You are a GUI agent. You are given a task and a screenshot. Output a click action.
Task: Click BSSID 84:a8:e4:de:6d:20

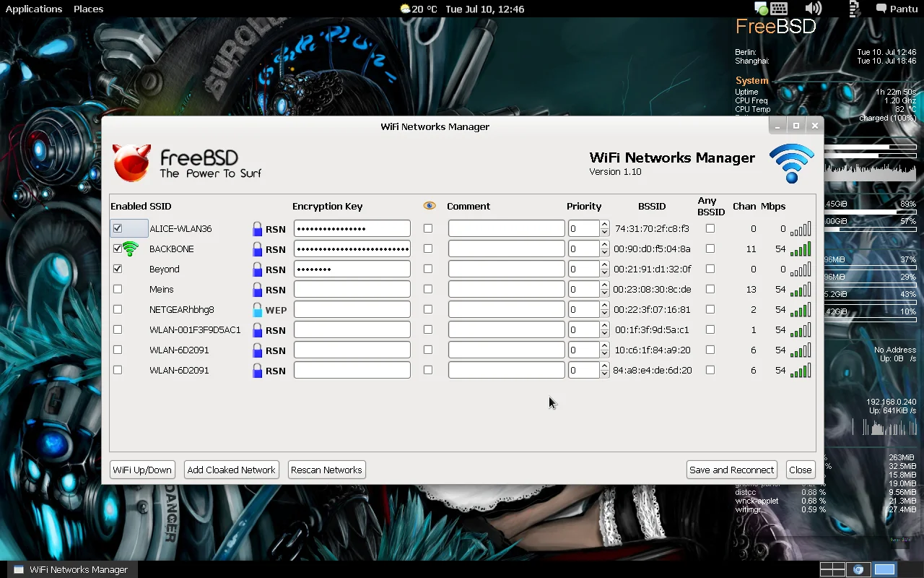(x=653, y=370)
